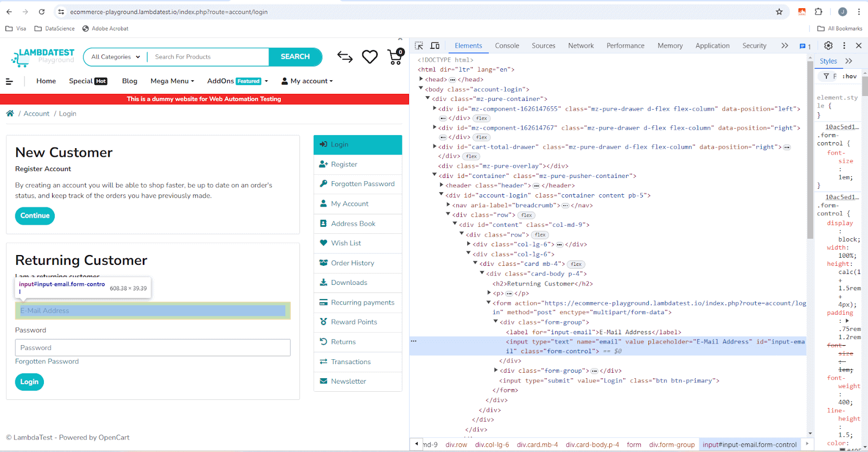Screen dimensions: 868x452
Task: Click the Continue button
Action: (35, 215)
